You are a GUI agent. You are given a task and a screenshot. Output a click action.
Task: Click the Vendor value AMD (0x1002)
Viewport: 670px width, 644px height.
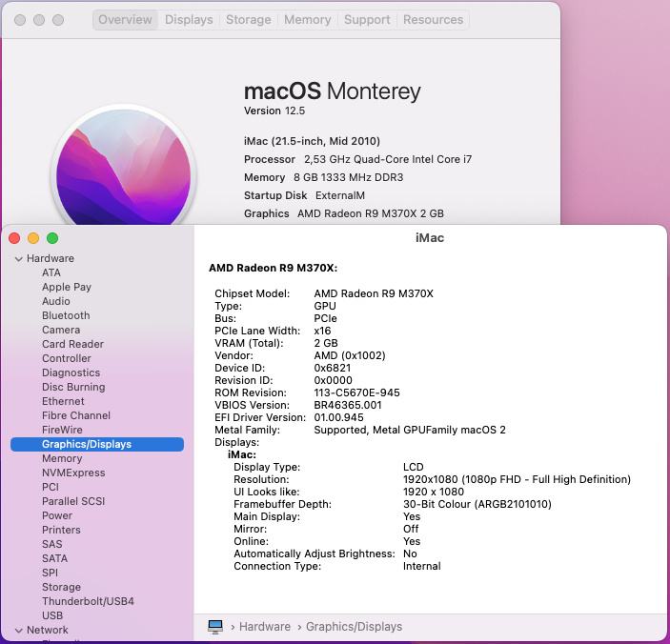pyautogui.click(x=350, y=355)
